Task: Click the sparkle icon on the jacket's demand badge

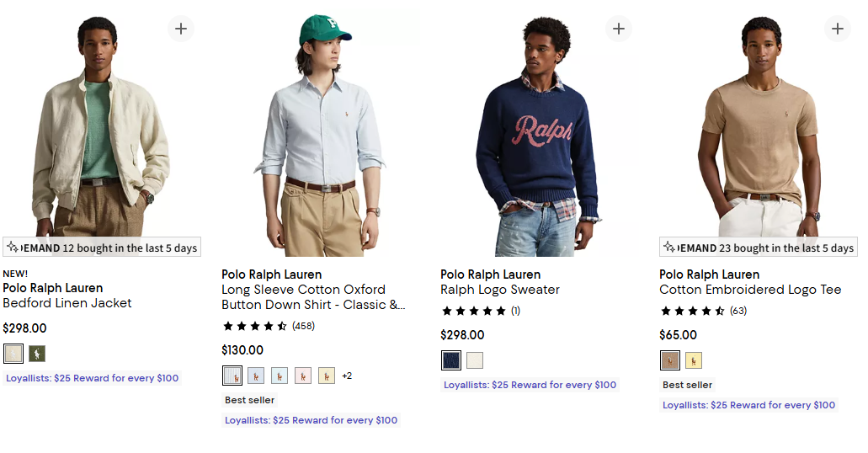Action: click(12, 248)
